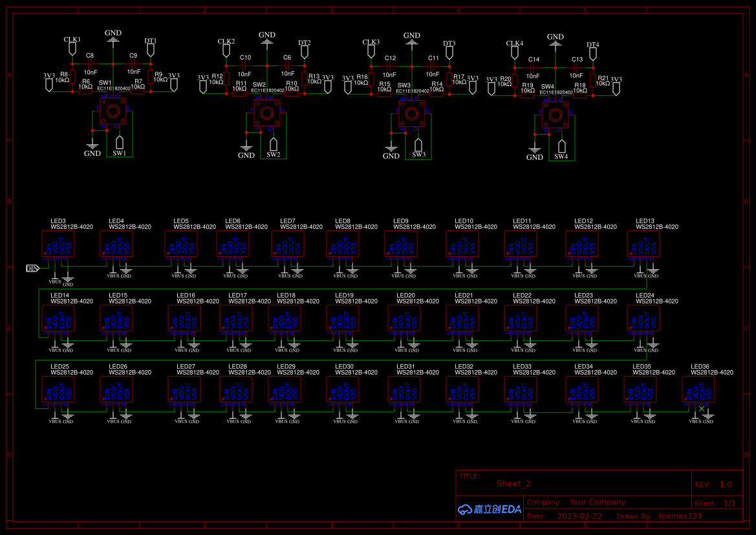
Task: Select the DT4 net port symbol
Action: point(592,54)
